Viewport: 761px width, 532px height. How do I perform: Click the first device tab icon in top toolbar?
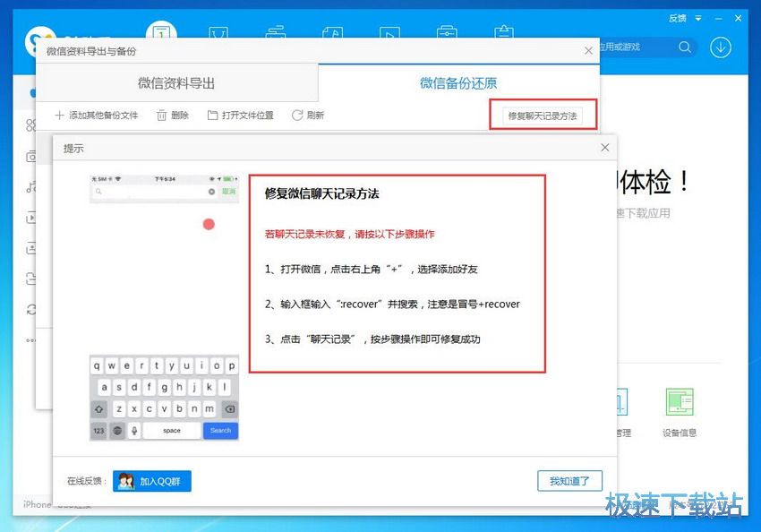[x=161, y=32]
